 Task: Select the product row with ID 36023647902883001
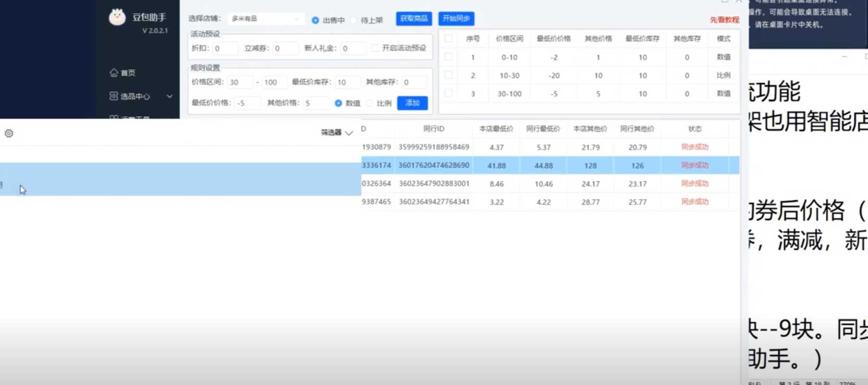coord(434,184)
